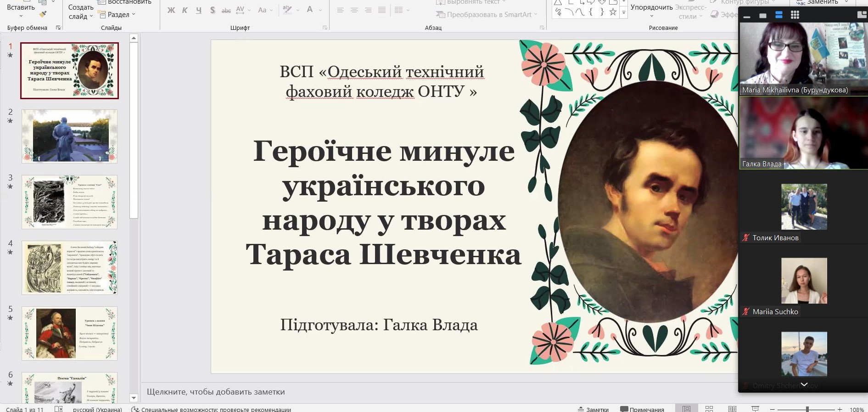Screen dimensions: 868x412
Task: Switch to normal view in status bar
Action: [x=687, y=409]
